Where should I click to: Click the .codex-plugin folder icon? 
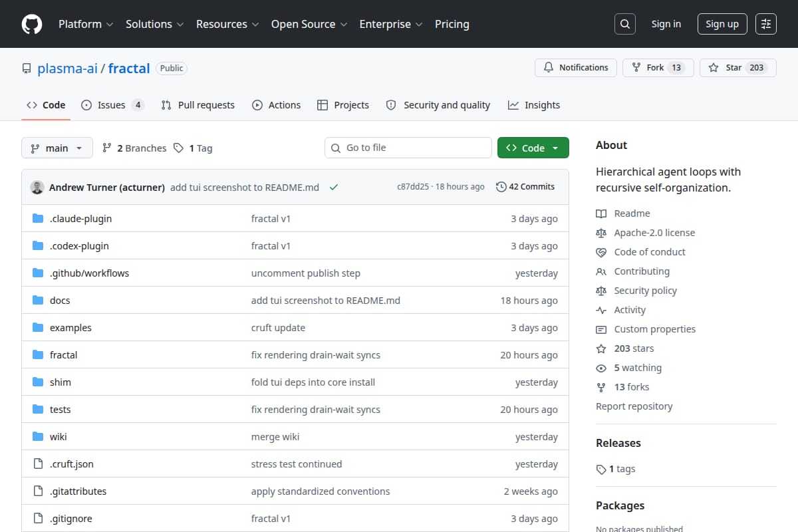click(38, 246)
